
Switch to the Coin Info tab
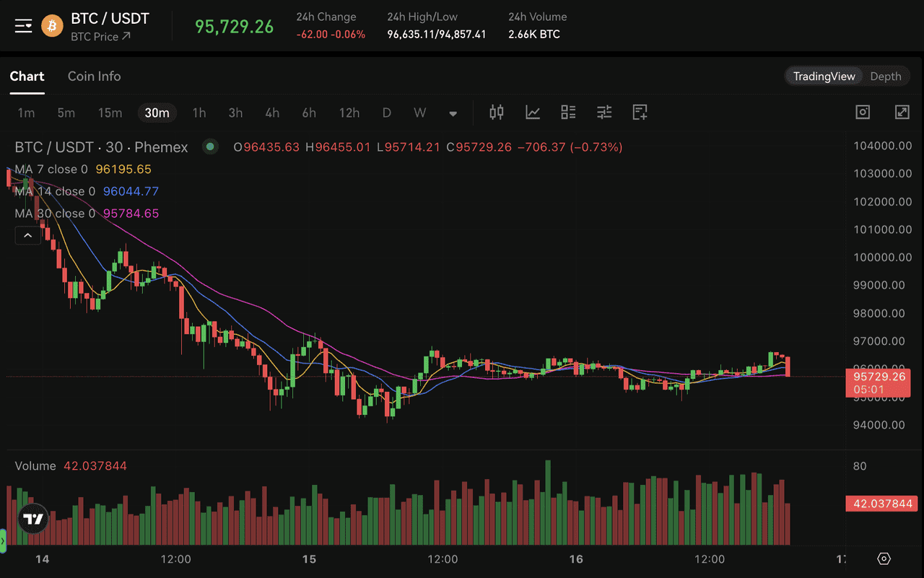pos(94,76)
